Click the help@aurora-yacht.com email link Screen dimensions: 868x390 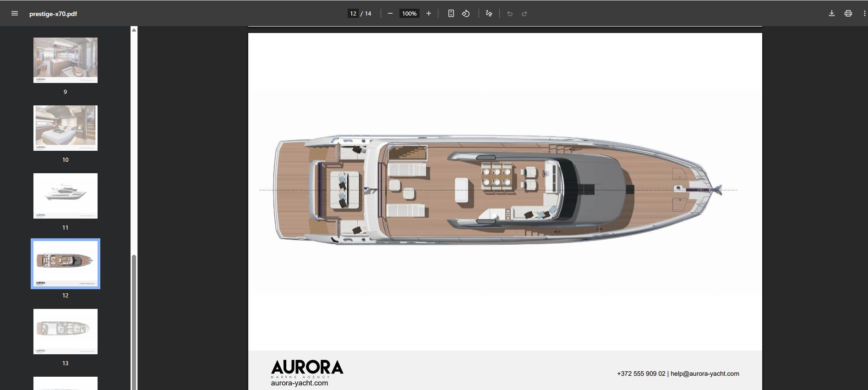coord(704,374)
